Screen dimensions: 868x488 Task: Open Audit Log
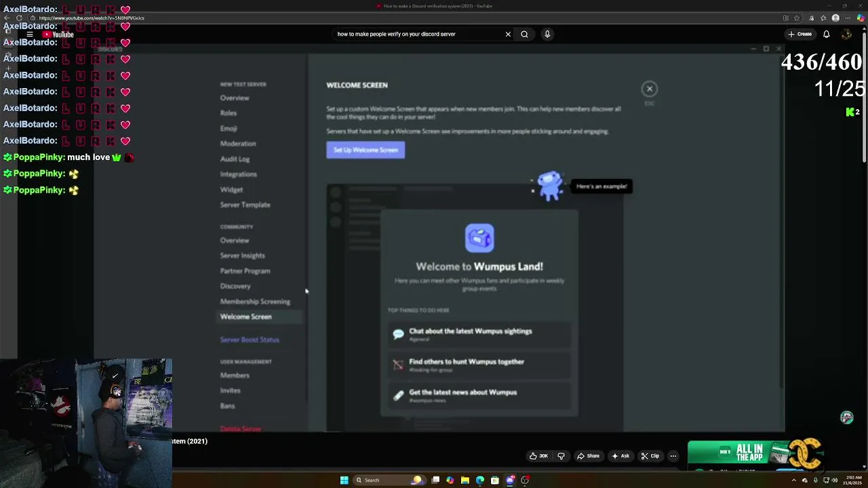pos(235,159)
